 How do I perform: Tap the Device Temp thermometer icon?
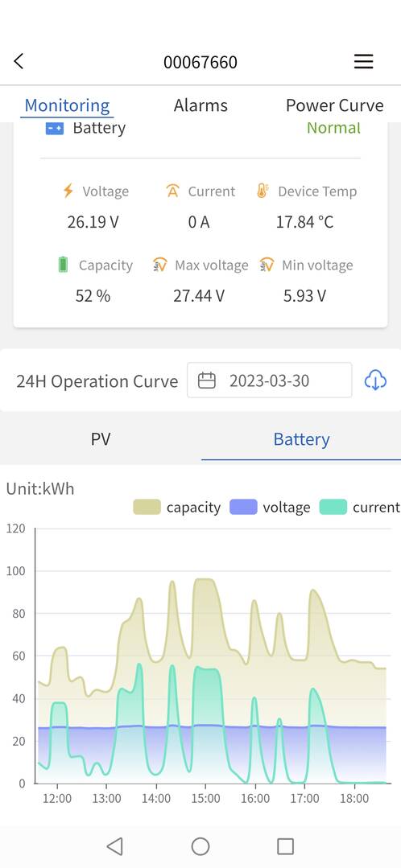pyautogui.click(x=263, y=191)
